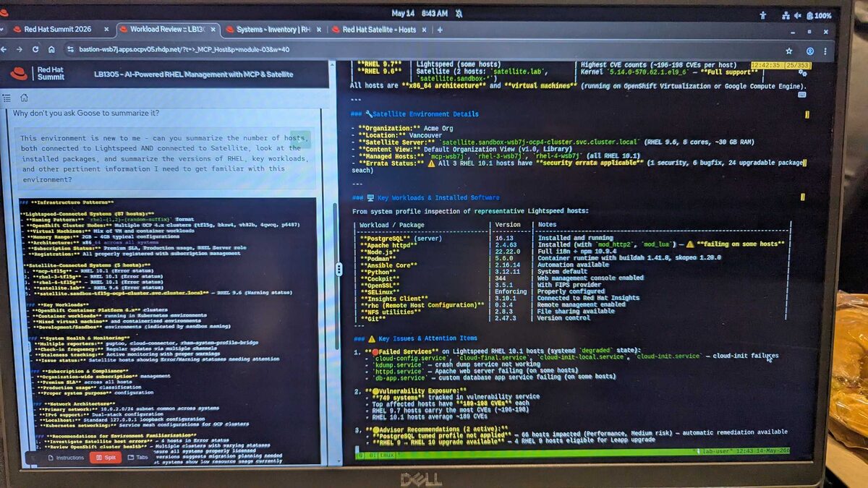The image size is (868, 488).
Task: Reload the current page
Action: tap(35, 50)
